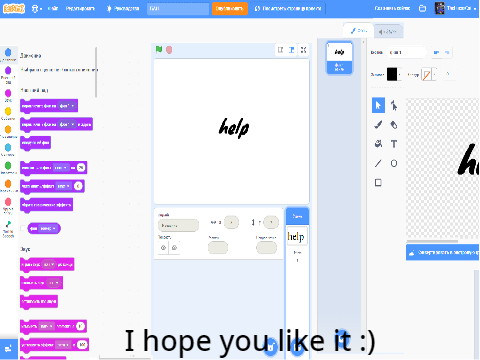480x360 pixels.
Task: Open the Редактировать menu
Action: (x=80, y=8)
